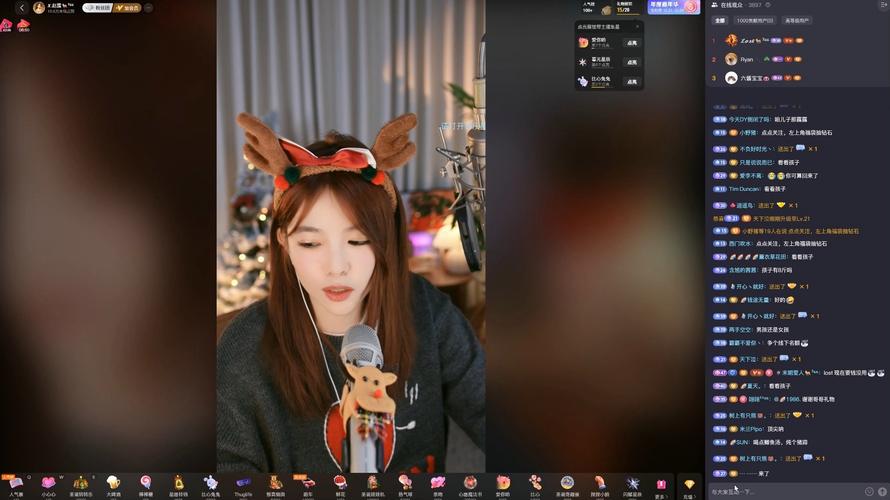Expand more gifts with 更多 arrow
This screenshot has width=890, height=500.
661,486
